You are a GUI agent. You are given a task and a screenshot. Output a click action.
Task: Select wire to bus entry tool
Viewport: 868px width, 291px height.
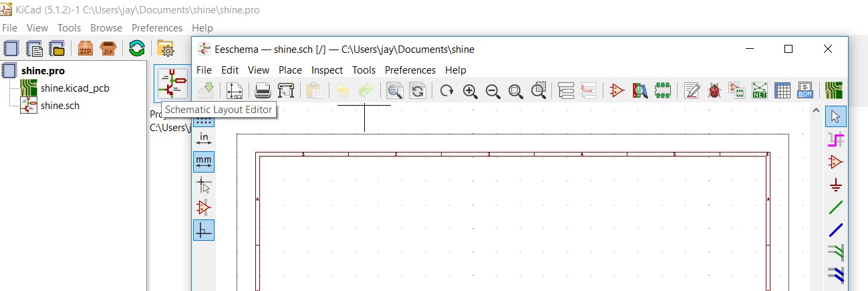click(835, 253)
